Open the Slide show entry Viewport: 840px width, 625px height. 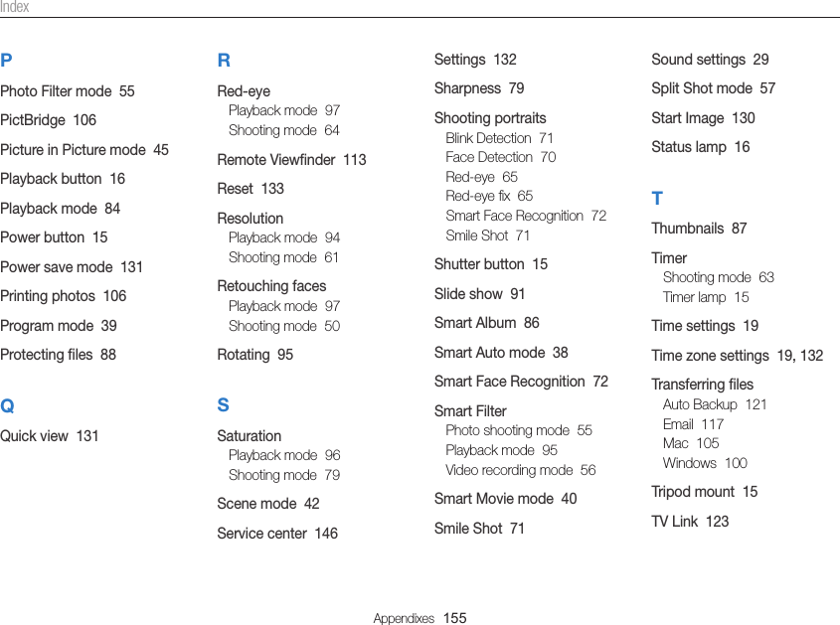[x=479, y=294]
